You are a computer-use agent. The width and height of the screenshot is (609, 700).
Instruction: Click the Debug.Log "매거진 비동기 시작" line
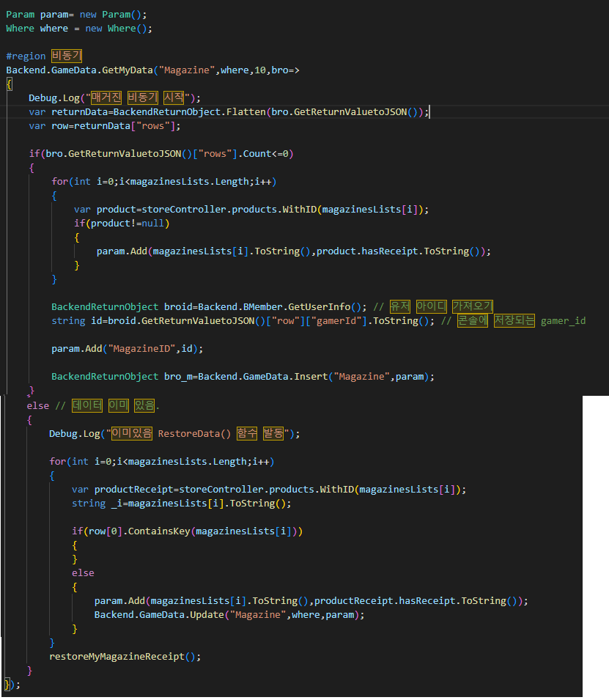click(115, 97)
